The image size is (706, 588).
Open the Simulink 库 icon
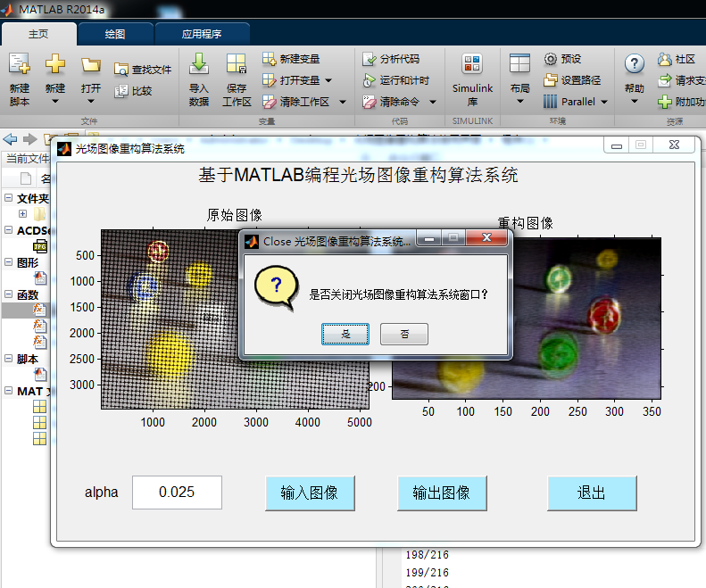click(472, 63)
